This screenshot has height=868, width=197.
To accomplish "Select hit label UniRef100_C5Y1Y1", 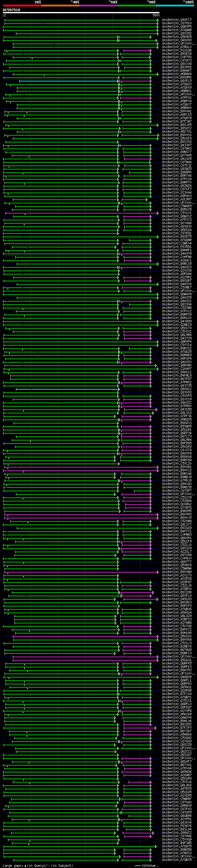I will tap(177, 213).
